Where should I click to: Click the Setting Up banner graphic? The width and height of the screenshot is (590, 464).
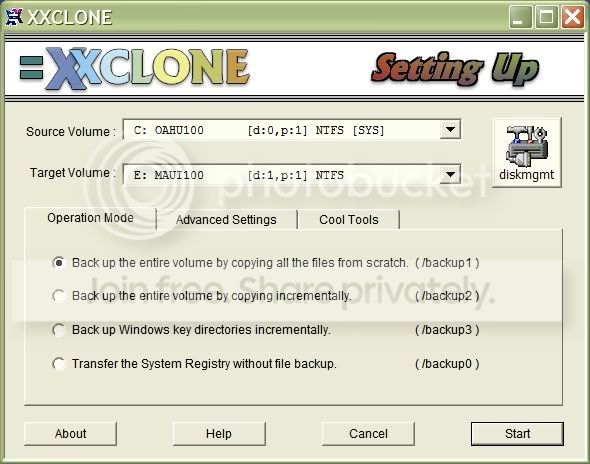[455, 69]
